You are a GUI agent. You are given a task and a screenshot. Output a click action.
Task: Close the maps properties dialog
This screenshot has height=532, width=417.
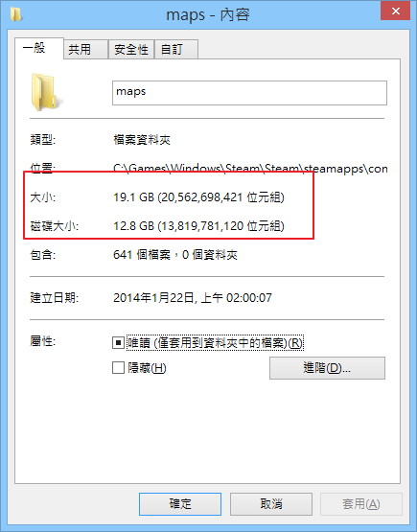click(395, 11)
